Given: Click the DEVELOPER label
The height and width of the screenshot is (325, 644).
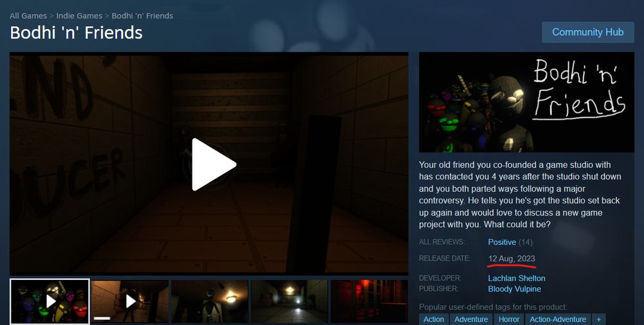Looking at the screenshot, I should point(440,278).
